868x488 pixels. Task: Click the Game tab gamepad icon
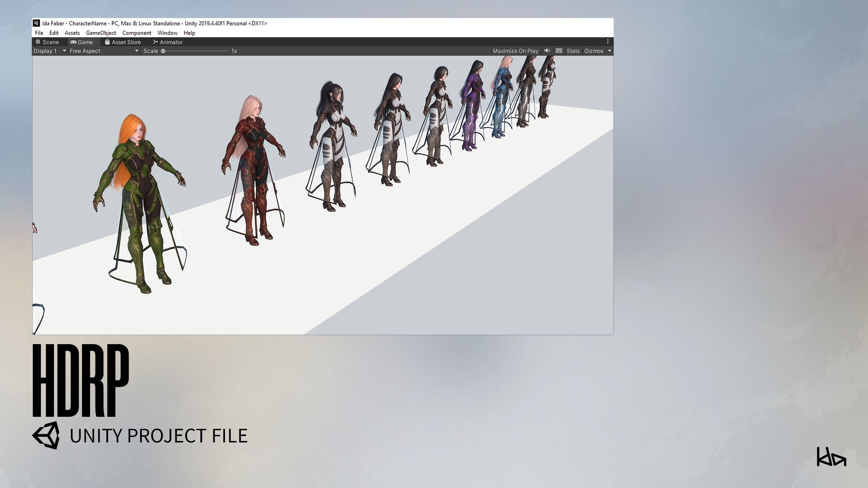tap(73, 42)
